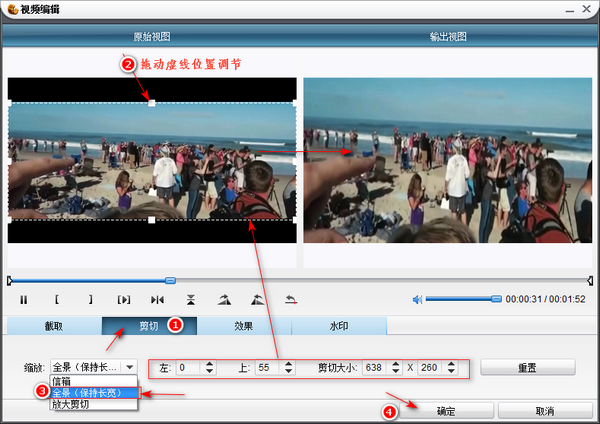The width and height of the screenshot is (600, 424).
Task: Open the 水印 tab
Action: tap(339, 326)
